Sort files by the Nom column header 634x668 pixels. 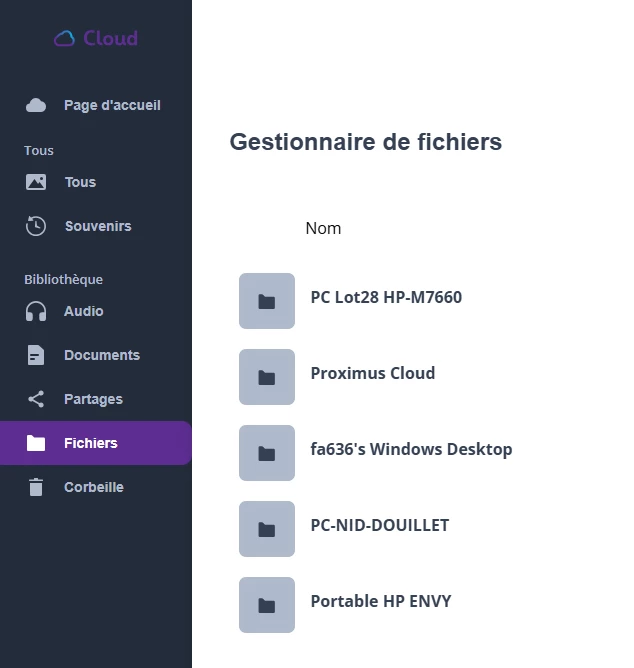[323, 228]
